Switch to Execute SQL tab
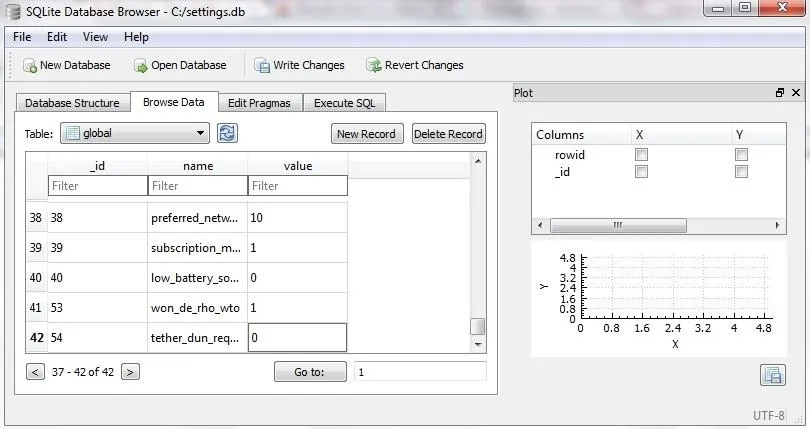The width and height of the screenshot is (810, 429). click(345, 103)
